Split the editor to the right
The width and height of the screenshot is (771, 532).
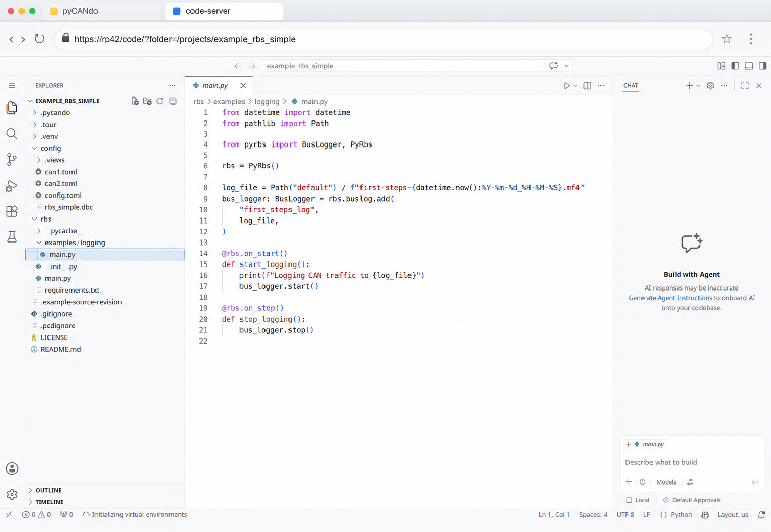point(587,86)
